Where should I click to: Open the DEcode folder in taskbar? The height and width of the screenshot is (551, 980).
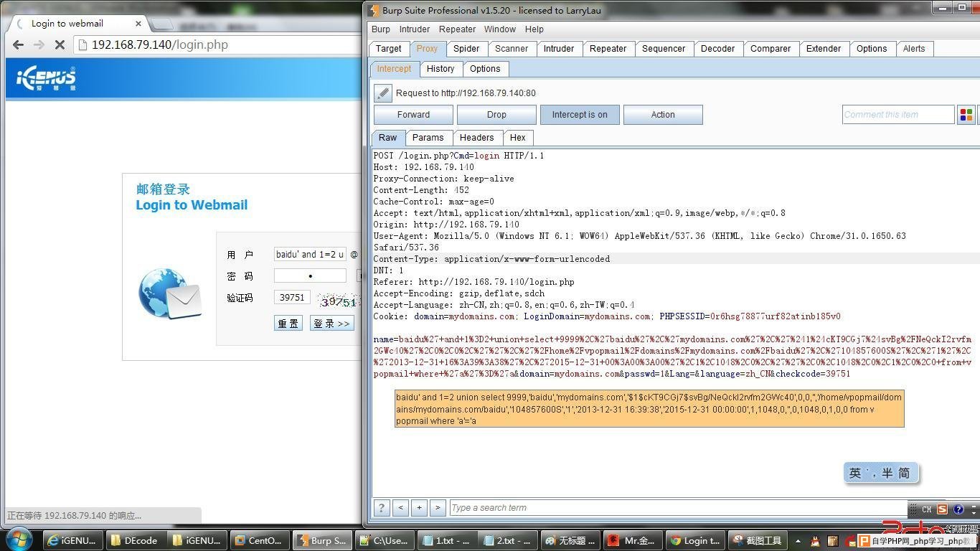[x=134, y=540]
